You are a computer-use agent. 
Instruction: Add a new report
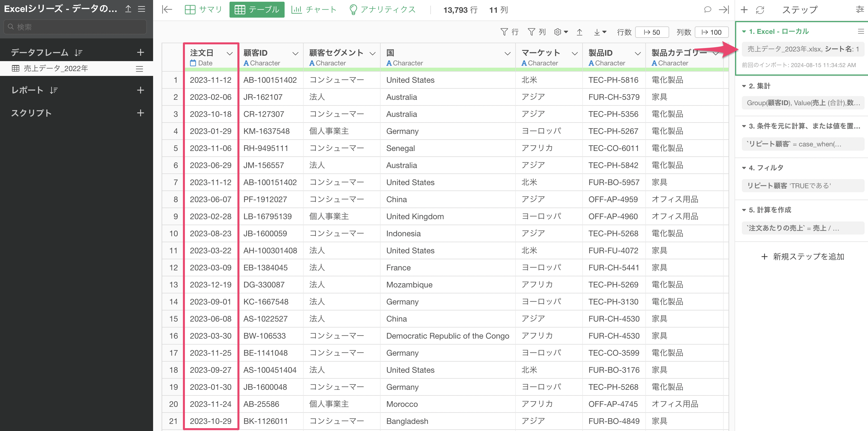pos(141,90)
